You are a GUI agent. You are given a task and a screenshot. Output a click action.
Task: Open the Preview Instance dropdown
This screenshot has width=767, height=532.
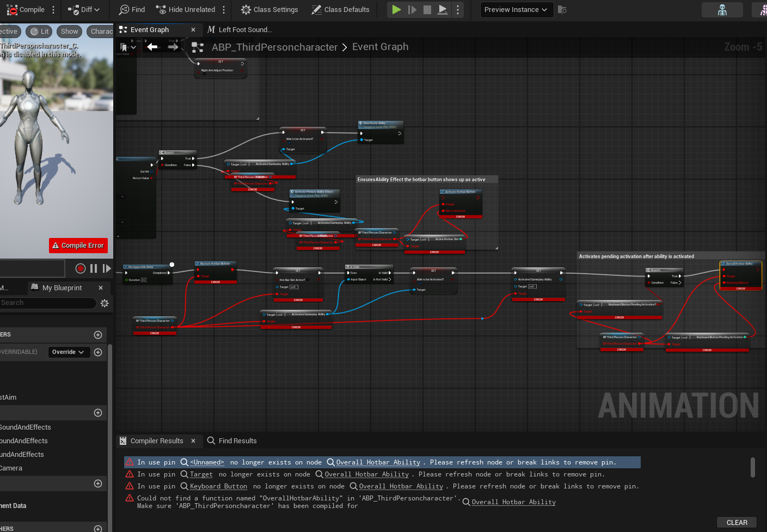[517, 10]
